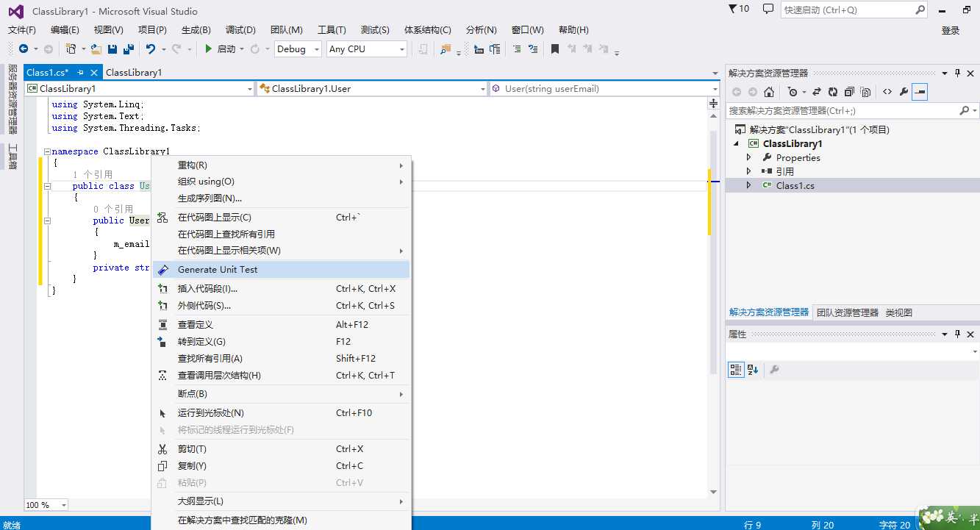Click the 登录 sign-in link
Screen dimensions: 980x530
pyautogui.click(x=951, y=30)
